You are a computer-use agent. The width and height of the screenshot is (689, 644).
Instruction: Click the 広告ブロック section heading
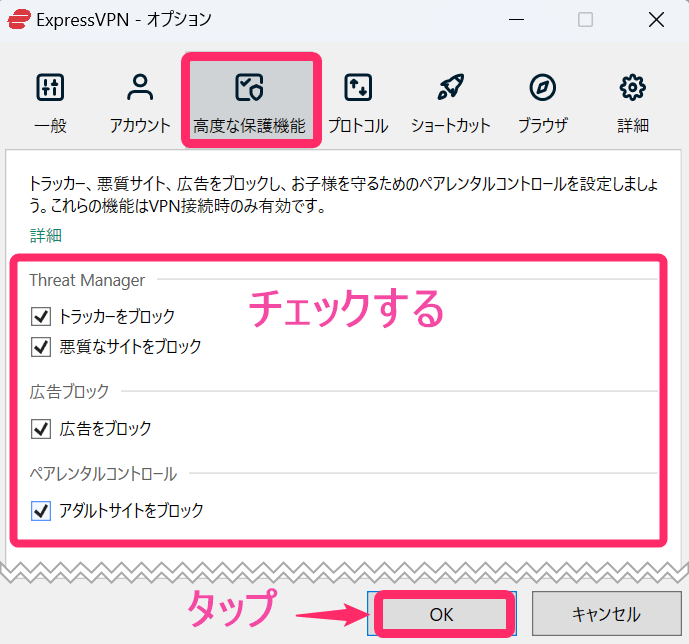(69, 391)
